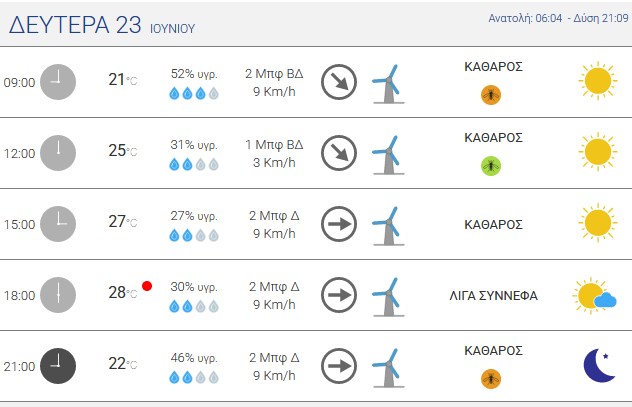Click the orange mosquito icon at 21:00
632x407 pixels.
pos(491,379)
